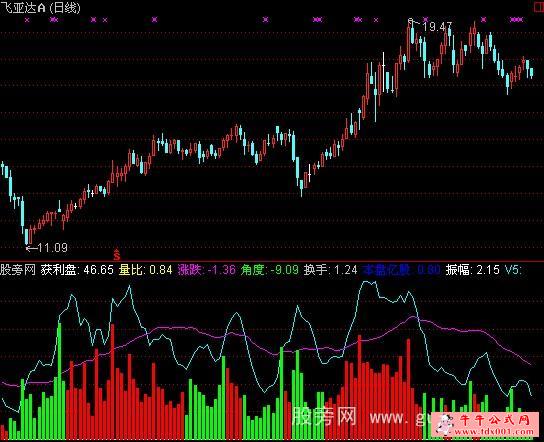Click the 换手: 1.24 indicator value
This screenshot has height=442, width=544.
330,270
